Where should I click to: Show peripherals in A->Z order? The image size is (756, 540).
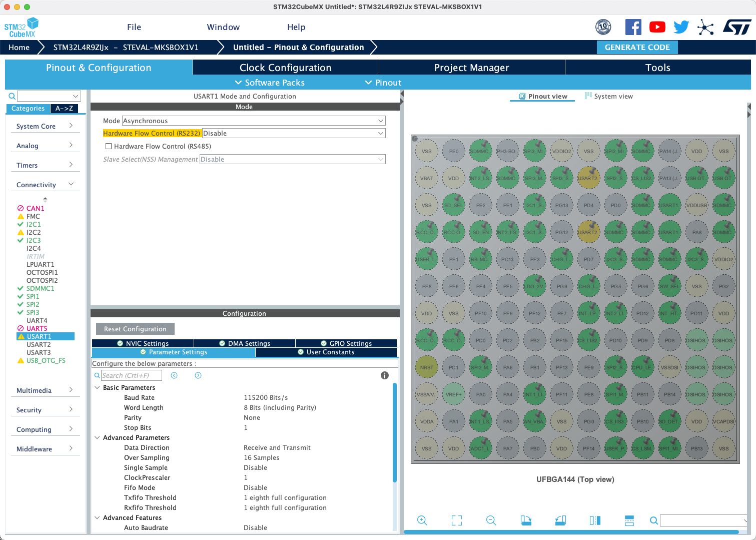pos(65,108)
